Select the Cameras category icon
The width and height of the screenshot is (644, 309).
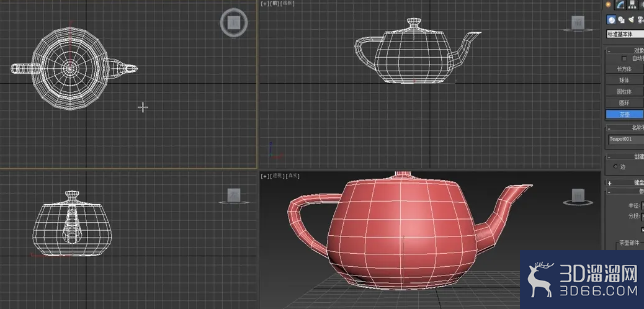[x=640, y=20]
